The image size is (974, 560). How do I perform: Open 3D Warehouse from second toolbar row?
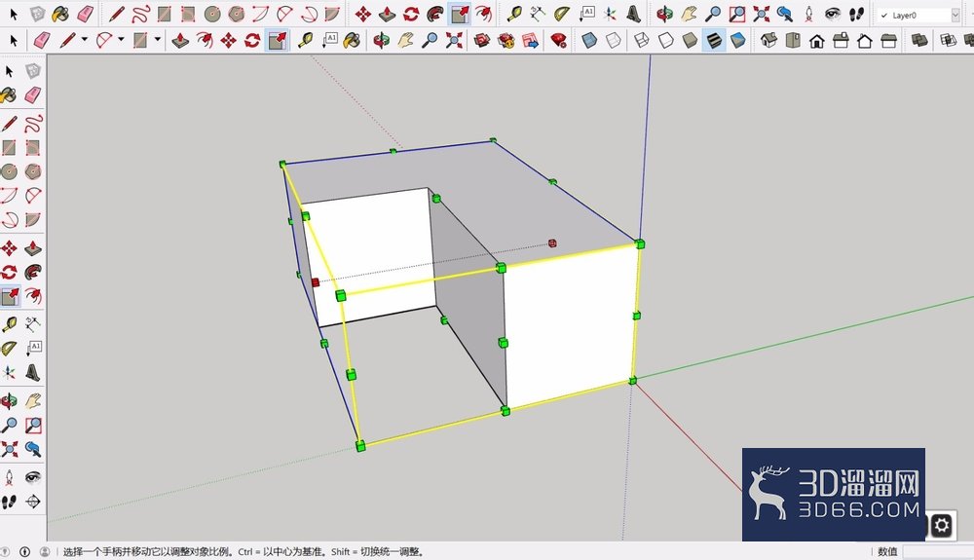tap(482, 41)
